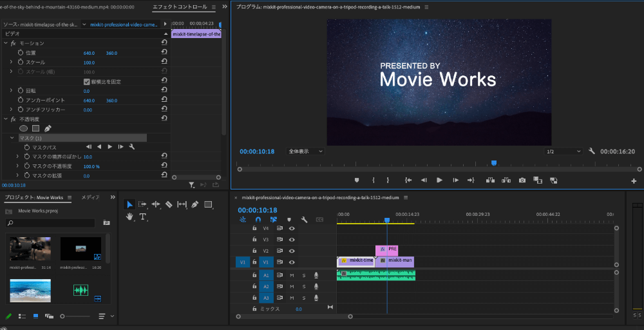Click the program monitor playhead marker
This screenshot has height=330, width=644.
pyautogui.click(x=494, y=163)
